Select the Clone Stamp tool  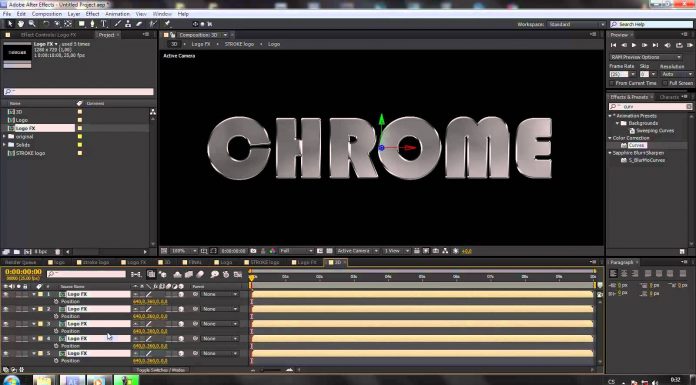click(128, 24)
